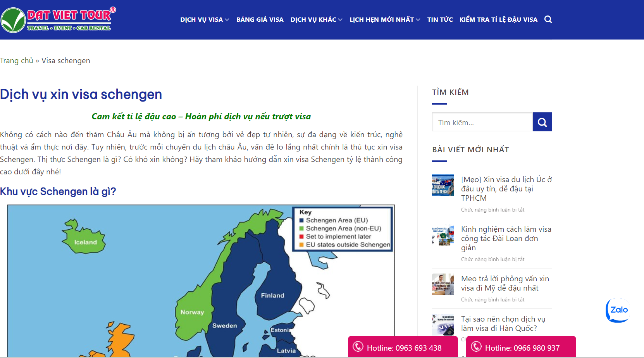Viewport: 644px width, 358px height.
Task: Open article about Hàn Quốc visa services
Action: click(x=503, y=323)
